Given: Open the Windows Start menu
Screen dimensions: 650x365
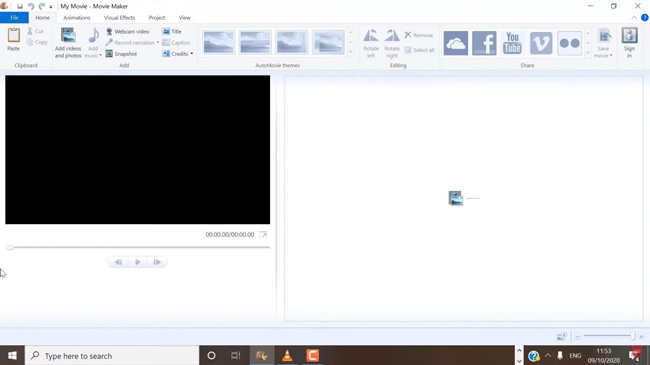Looking at the screenshot, I should click(12, 355).
